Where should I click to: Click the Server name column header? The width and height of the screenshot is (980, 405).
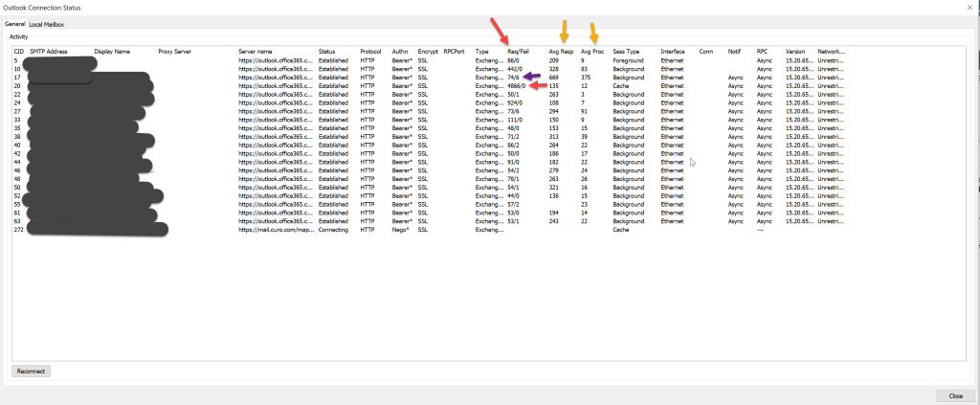point(257,51)
